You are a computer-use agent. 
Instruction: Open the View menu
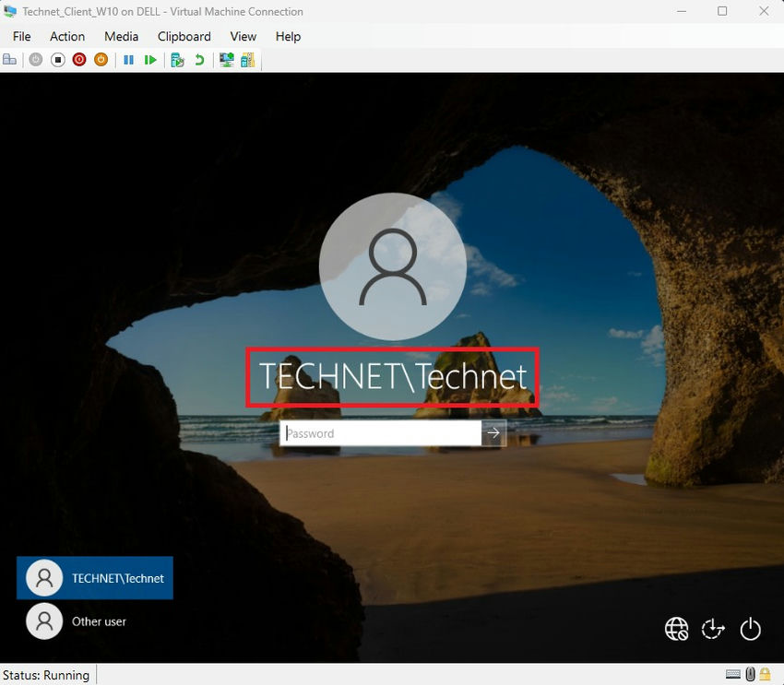(x=243, y=36)
